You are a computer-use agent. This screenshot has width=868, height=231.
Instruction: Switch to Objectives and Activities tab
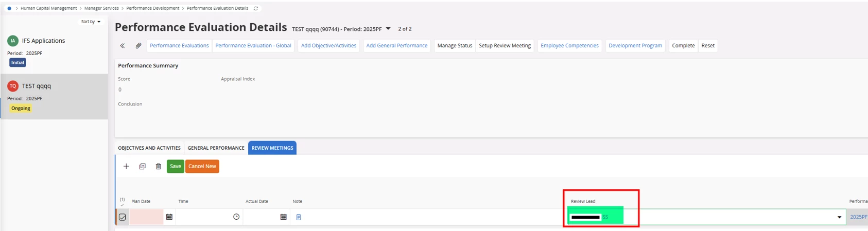click(x=149, y=148)
